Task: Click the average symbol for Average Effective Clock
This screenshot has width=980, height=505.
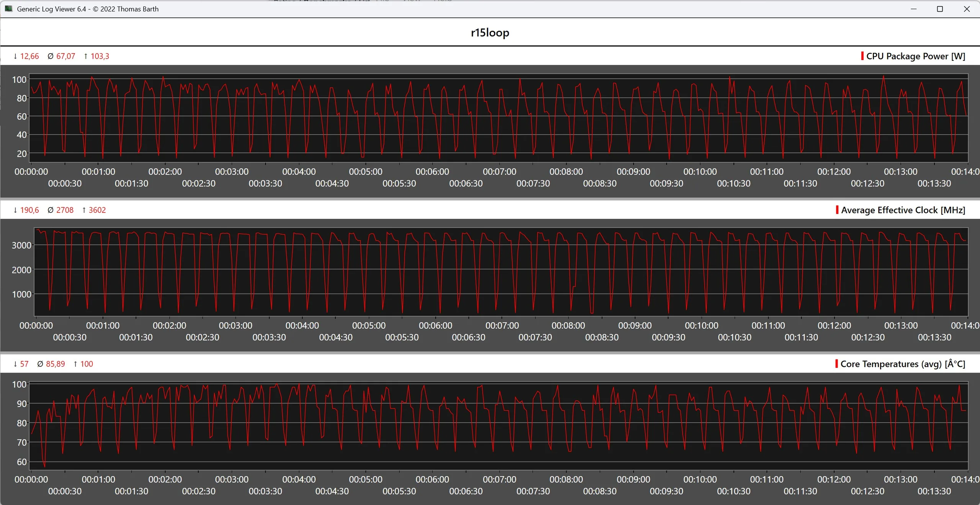Action: point(51,210)
